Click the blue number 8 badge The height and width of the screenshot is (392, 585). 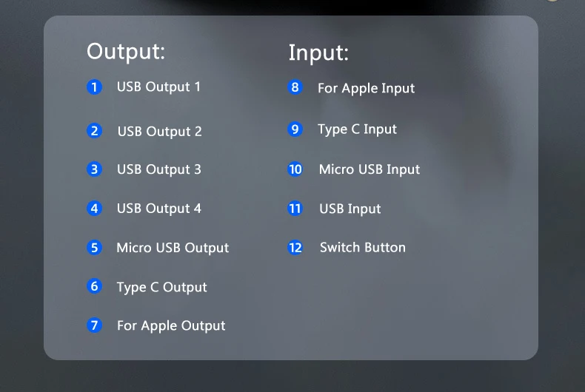coord(295,87)
